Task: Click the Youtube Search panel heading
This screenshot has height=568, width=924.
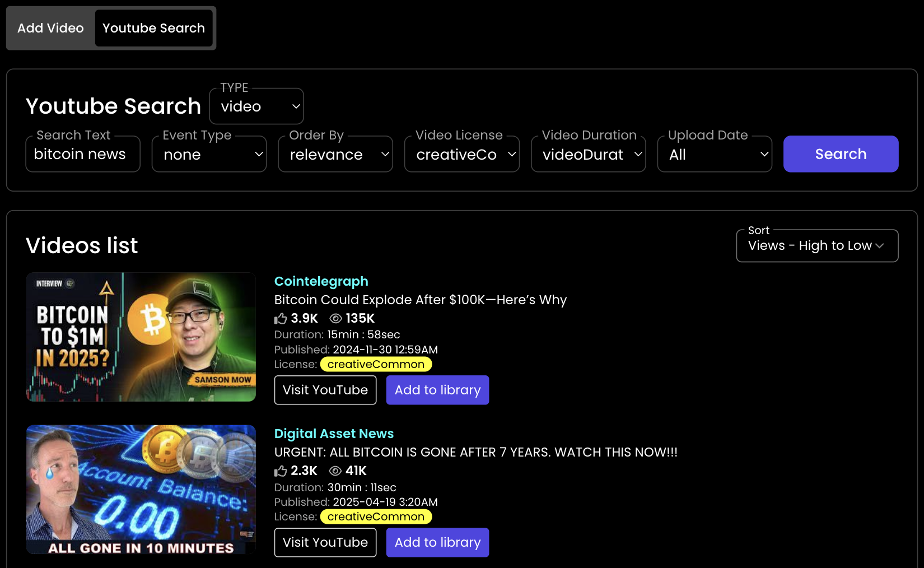Action: tap(113, 106)
